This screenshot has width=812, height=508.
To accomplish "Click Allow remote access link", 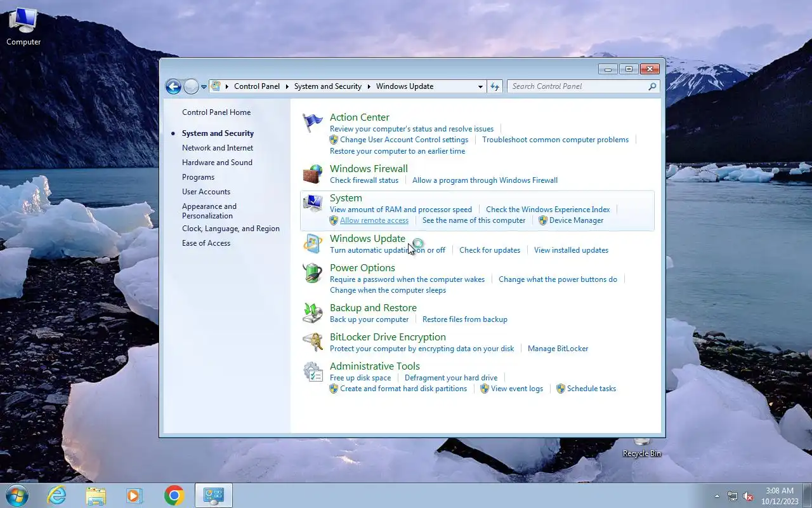I will point(374,220).
